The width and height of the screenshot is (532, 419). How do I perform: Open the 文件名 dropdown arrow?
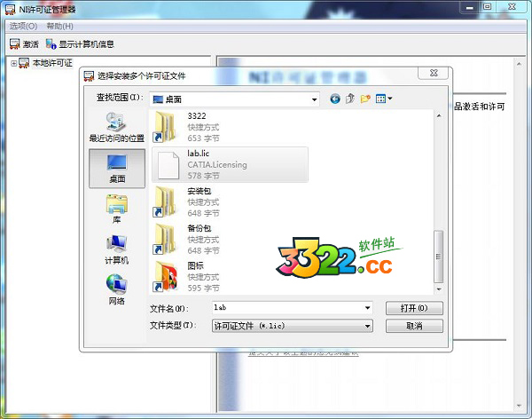[367, 308]
